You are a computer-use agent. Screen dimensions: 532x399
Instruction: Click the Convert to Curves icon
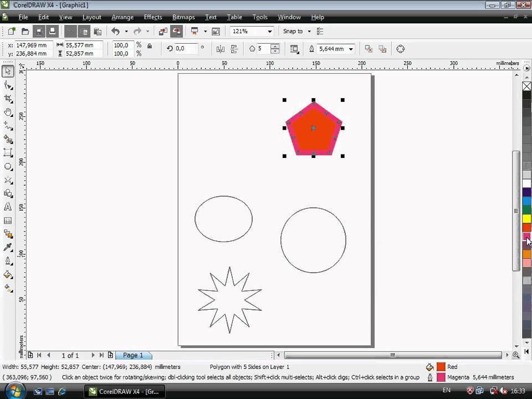pyautogui.click(x=400, y=49)
